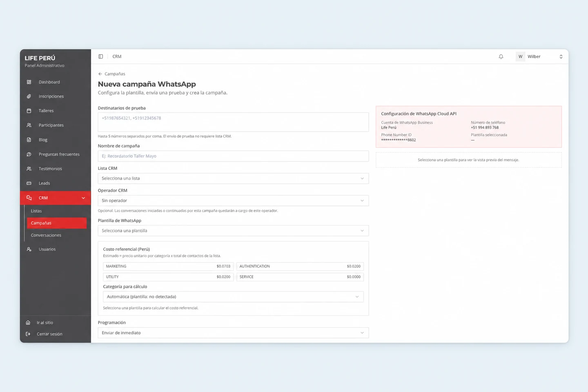The width and height of the screenshot is (588, 392).
Task: Click the Cerrar sesión logout icon
Action: click(28, 334)
